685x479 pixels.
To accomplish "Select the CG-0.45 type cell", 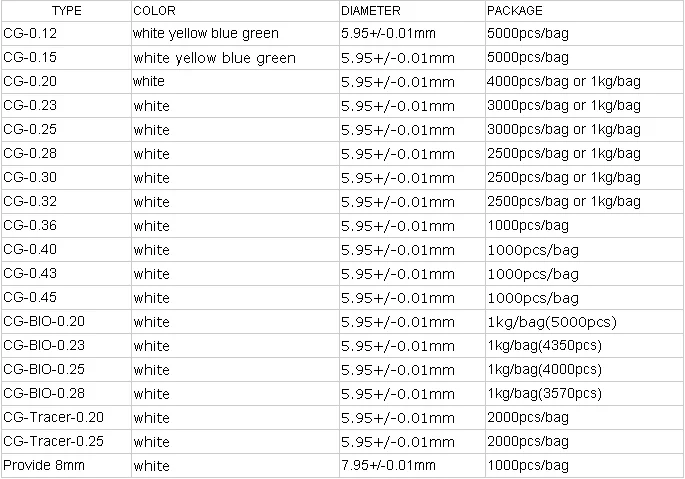I will pyautogui.click(x=30, y=298).
